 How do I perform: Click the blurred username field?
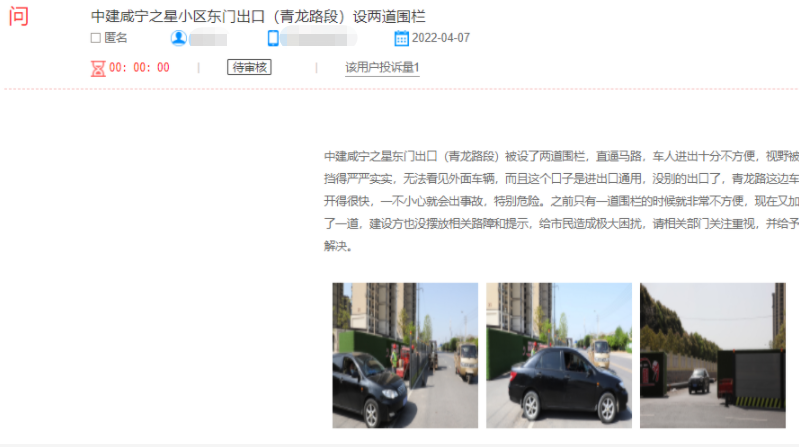click(208, 39)
